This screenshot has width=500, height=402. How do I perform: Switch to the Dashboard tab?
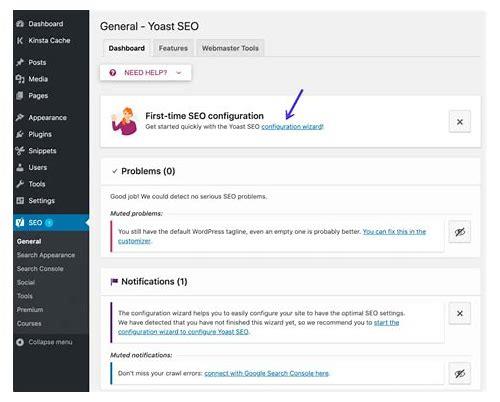click(x=127, y=48)
